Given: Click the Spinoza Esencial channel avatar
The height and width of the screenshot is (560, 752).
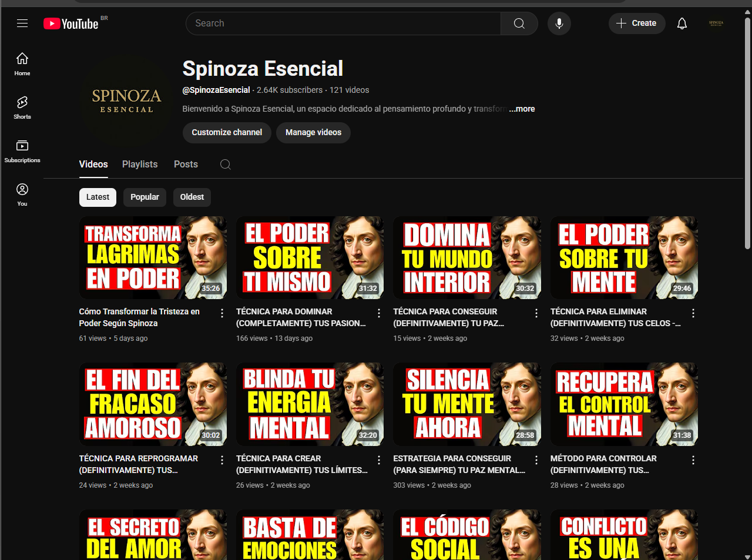Looking at the screenshot, I should coord(126,101).
